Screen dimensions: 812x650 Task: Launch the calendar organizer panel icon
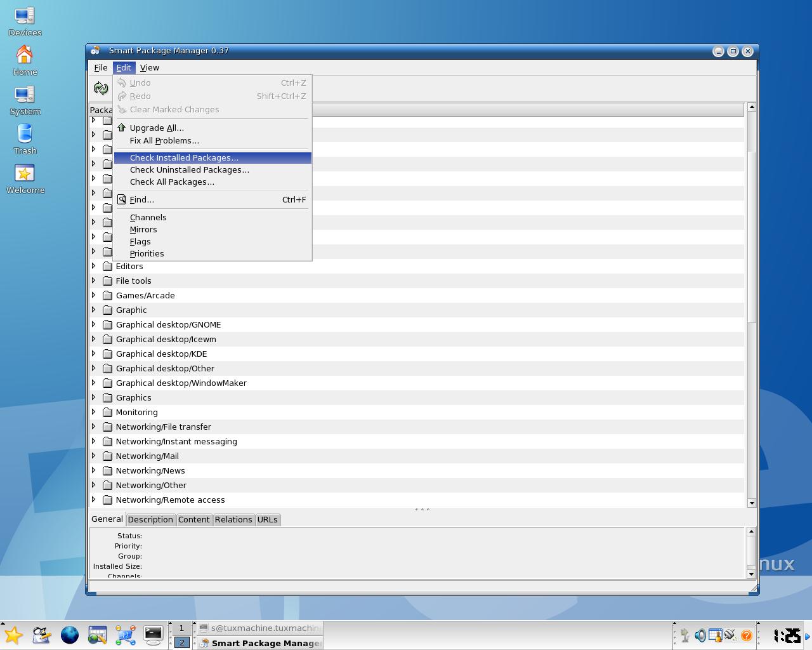pos(98,635)
